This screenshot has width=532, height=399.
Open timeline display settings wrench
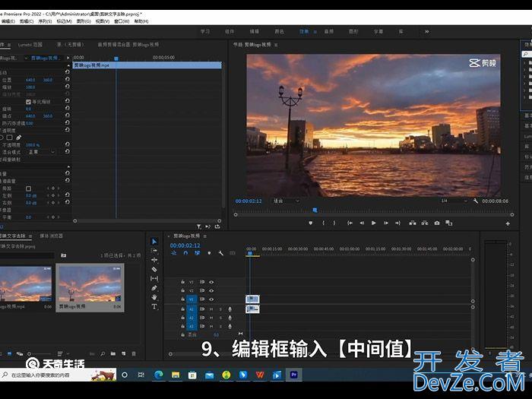tap(221, 253)
